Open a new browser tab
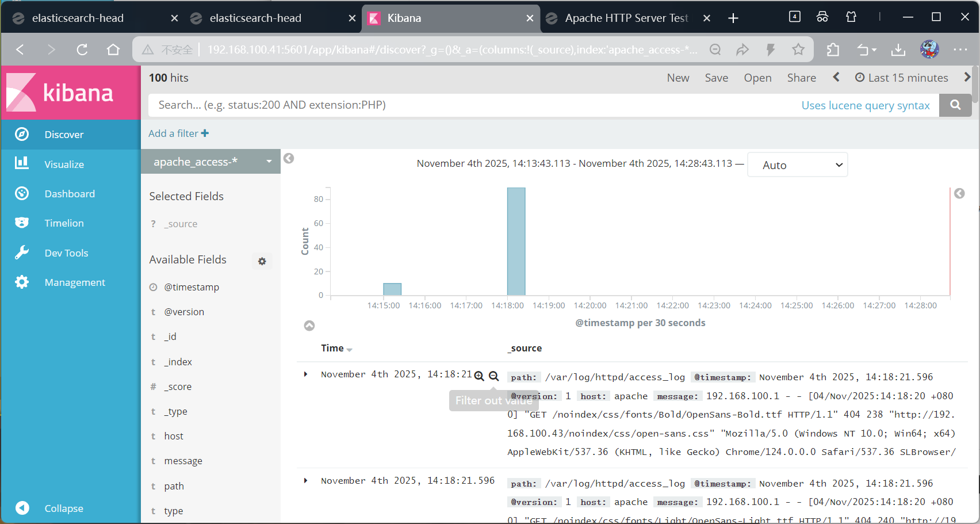 [733, 18]
